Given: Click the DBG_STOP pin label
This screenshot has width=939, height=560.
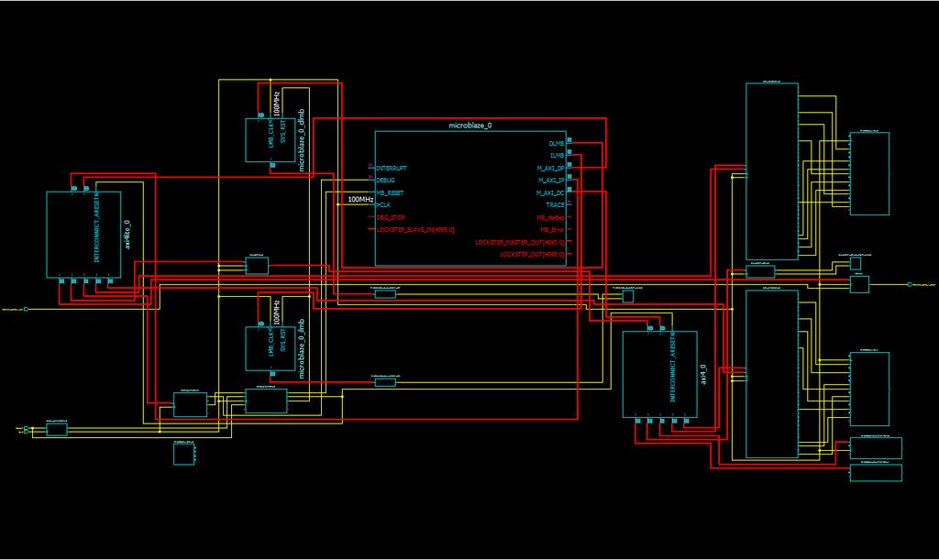Looking at the screenshot, I should click(x=391, y=218).
